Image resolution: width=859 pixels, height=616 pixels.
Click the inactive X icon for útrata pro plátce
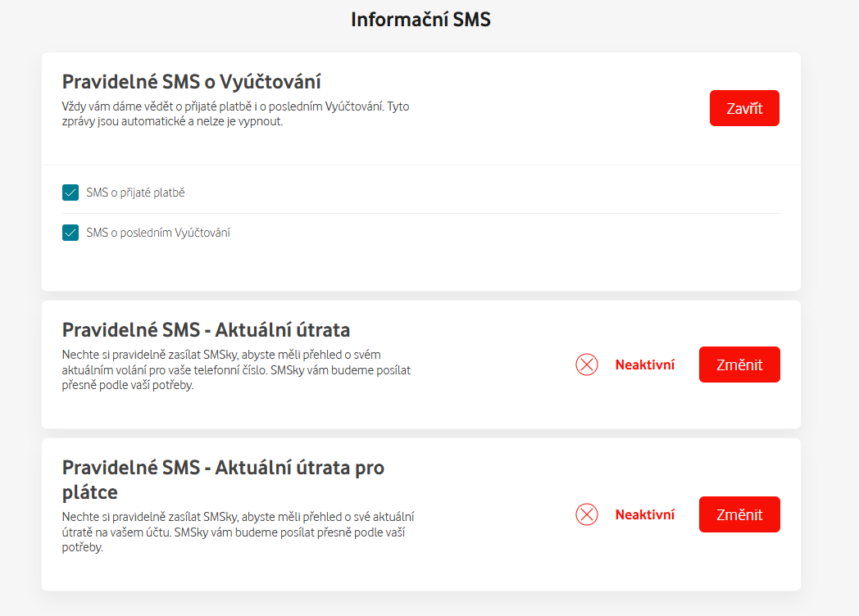point(587,514)
